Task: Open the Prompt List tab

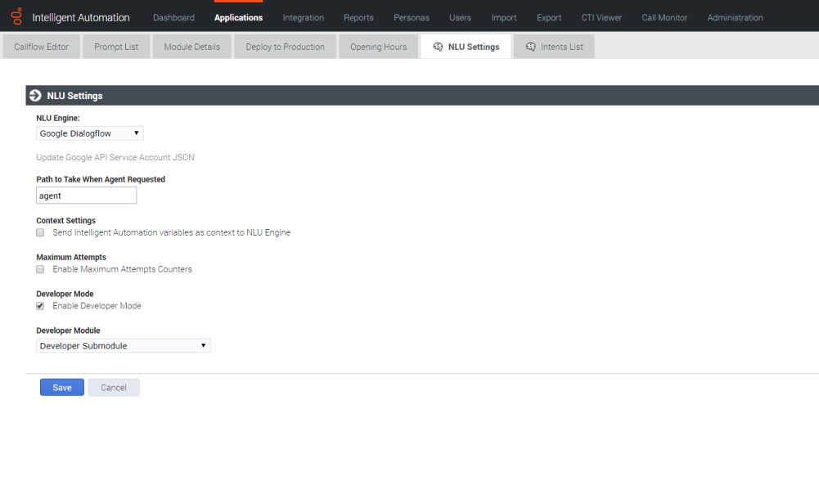Action: point(116,47)
